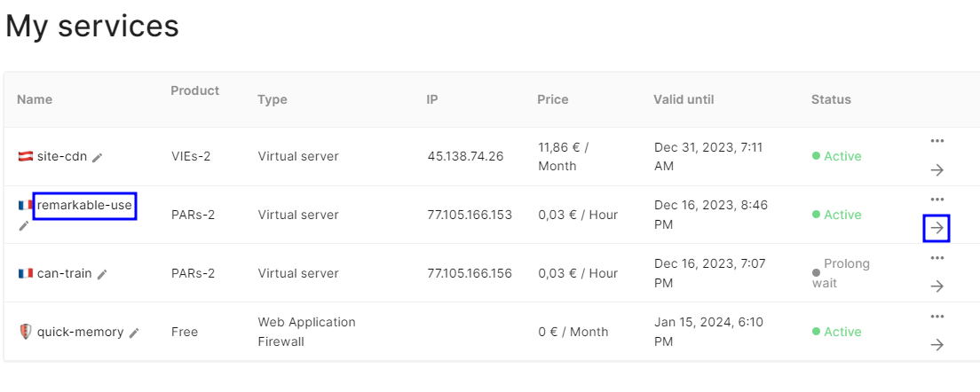
Task: Click the Price column header
Action: [553, 99]
